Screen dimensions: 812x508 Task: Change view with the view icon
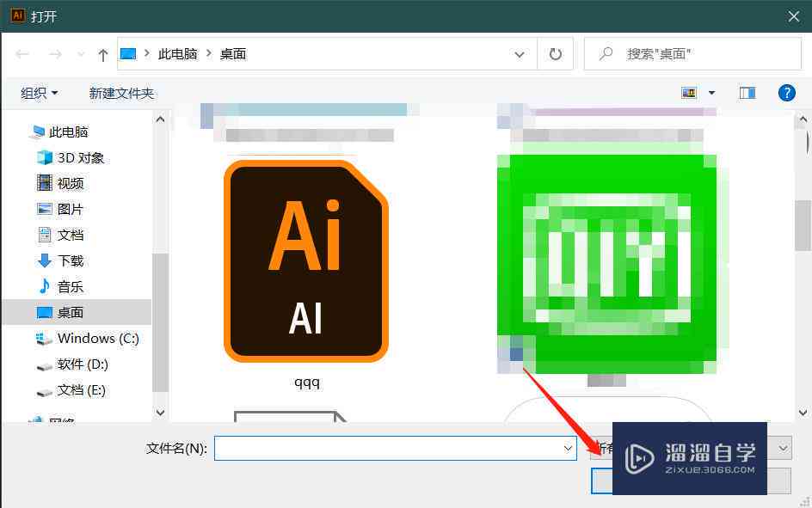(689, 93)
